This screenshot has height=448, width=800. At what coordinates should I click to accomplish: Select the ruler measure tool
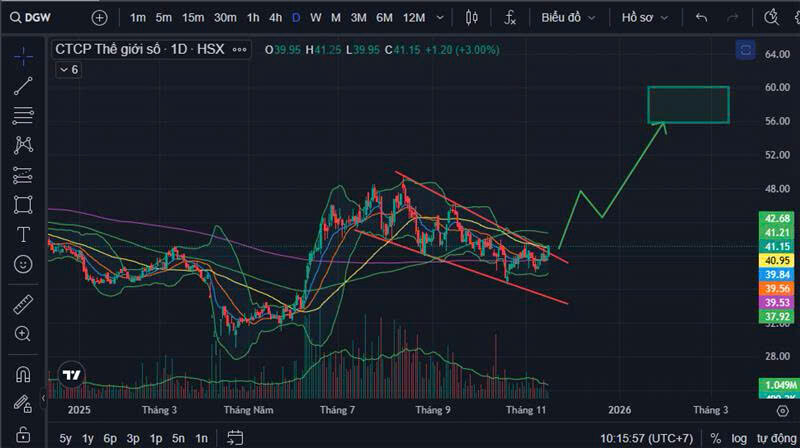[23, 305]
